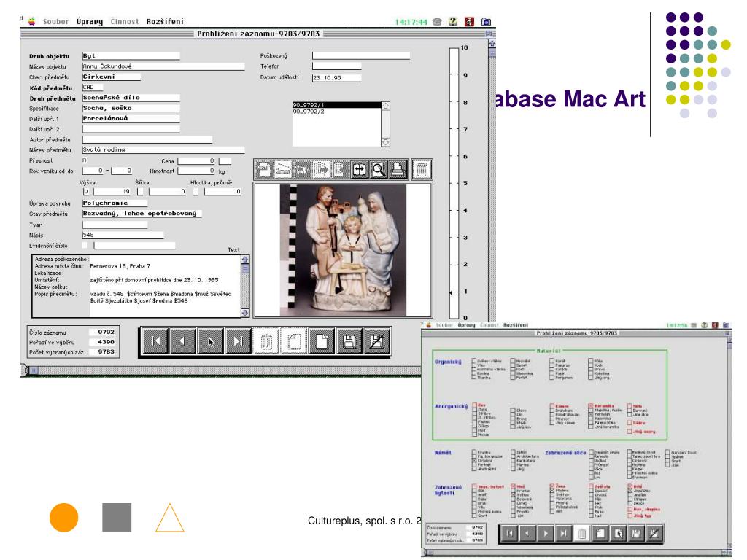Click the scanner icon in the image toolbar
The height and width of the screenshot is (560, 747).
283,169
